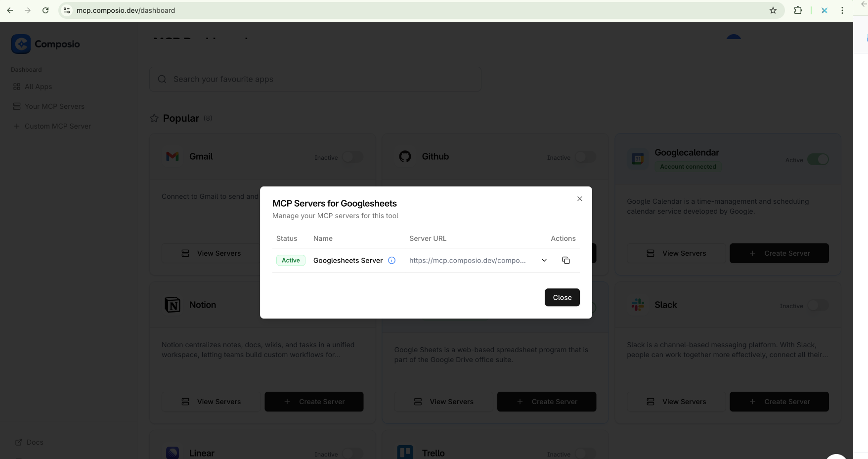Viewport: 868px width, 459px height.
Task: Click the info icon beside Googlesheets Server
Action: 391,261
